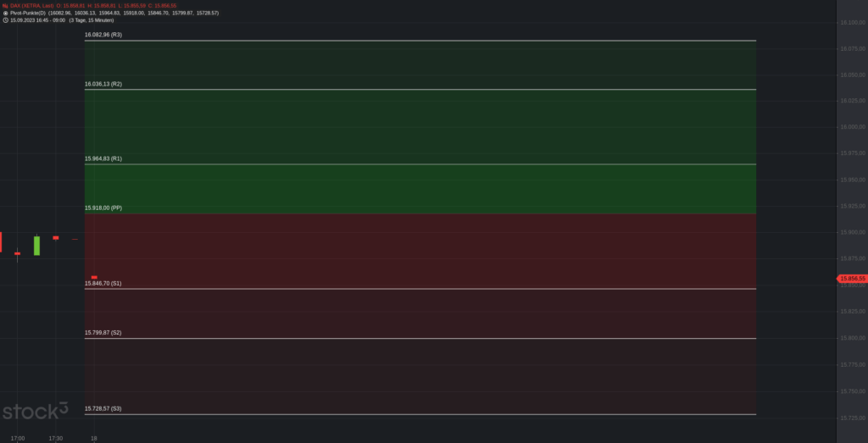Select the 15.799,87 (S2) support line label
Screen dimensions: 868x443
point(103,333)
